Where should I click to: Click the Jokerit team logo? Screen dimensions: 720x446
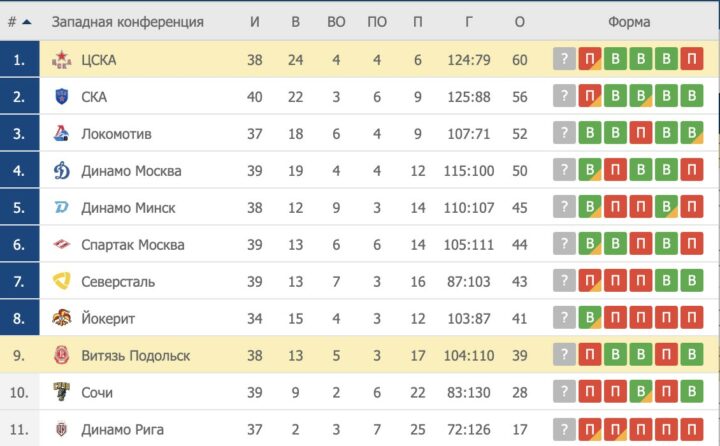61,319
